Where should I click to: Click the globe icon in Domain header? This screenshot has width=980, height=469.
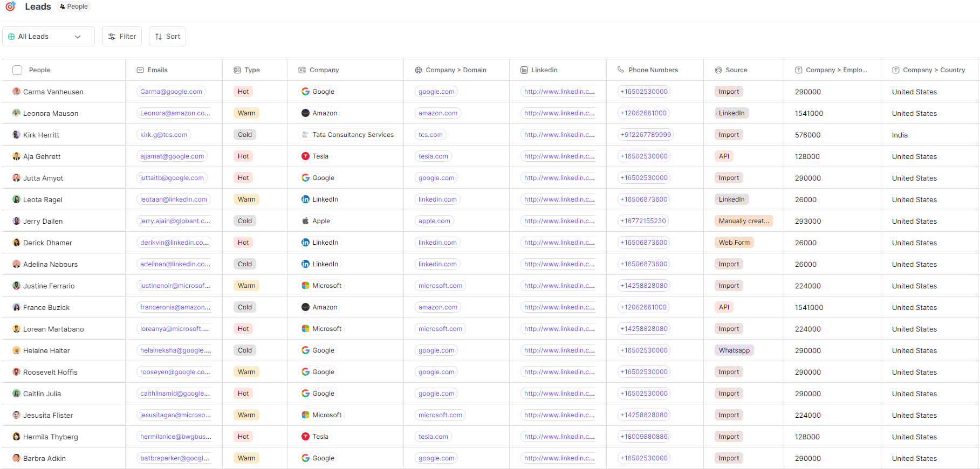pos(419,70)
